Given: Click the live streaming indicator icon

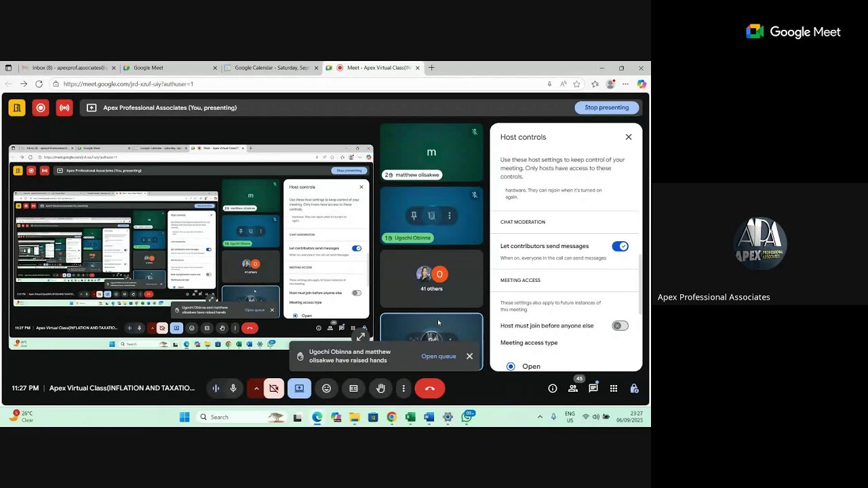Looking at the screenshot, I should (x=64, y=107).
